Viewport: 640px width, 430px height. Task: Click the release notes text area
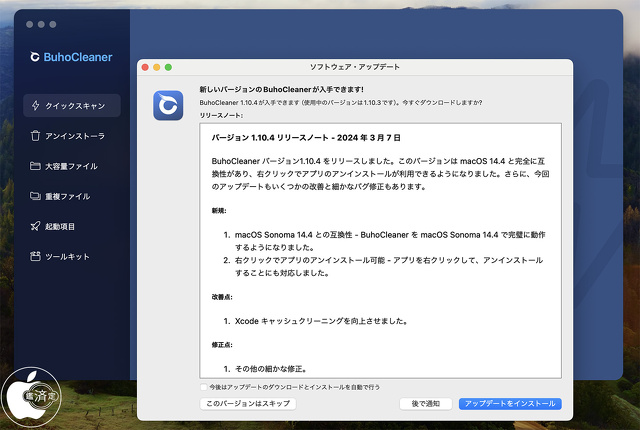coord(380,250)
